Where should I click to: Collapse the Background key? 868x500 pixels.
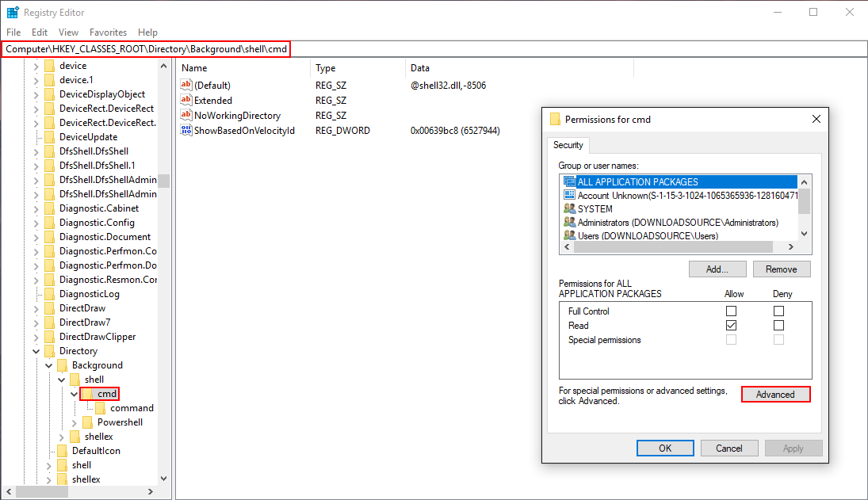(48, 365)
